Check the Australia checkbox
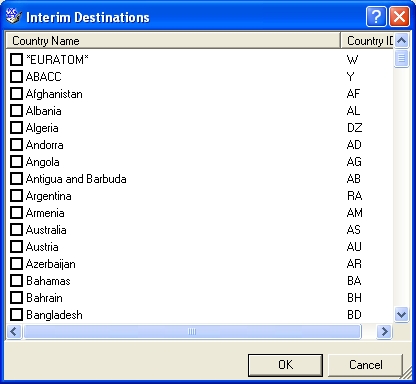 click(16, 230)
